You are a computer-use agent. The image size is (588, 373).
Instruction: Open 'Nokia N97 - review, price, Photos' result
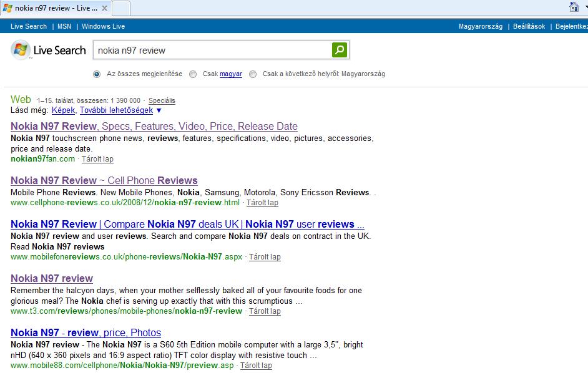[x=86, y=333]
